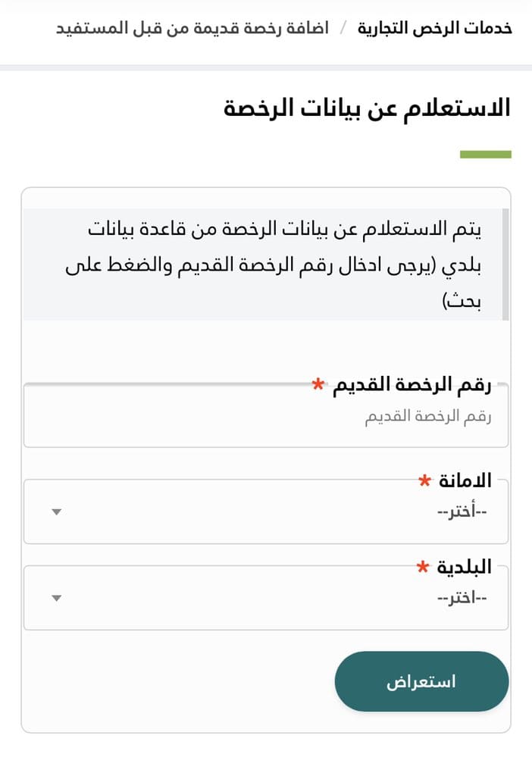Click the استعراض button
This screenshot has width=532, height=776.
[x=421, y=681]
